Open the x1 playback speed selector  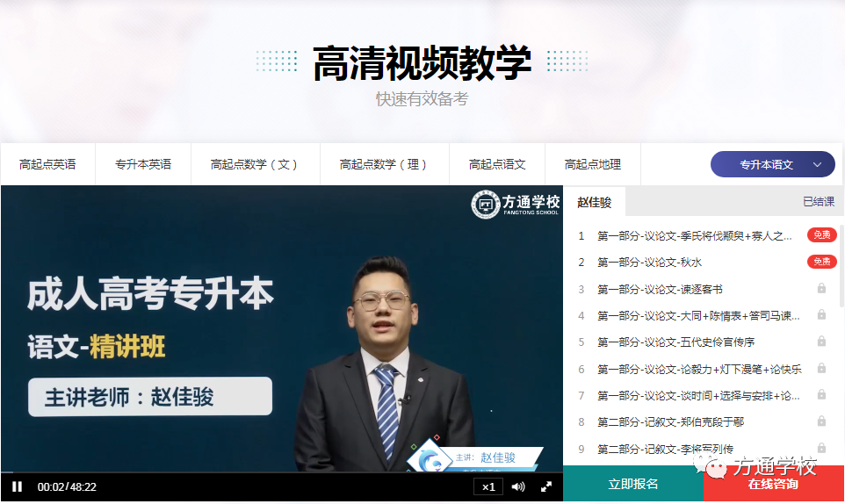click(488, 486)
